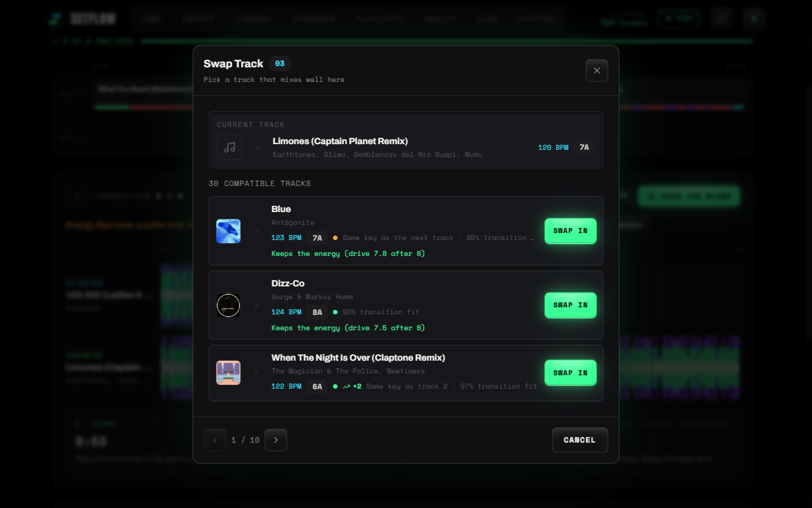
Task: Preview play When The Night Is Over
Action: click(x=256, y=373)
